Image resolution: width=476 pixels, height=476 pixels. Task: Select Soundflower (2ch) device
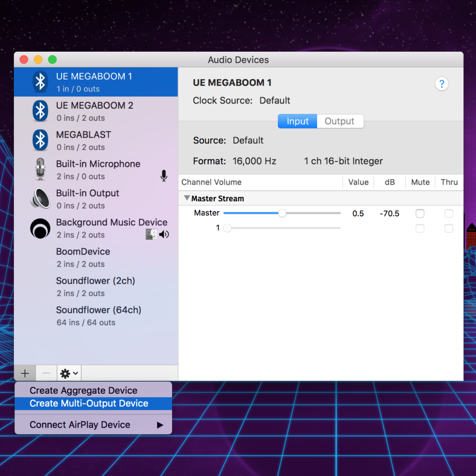click(96, 286)
